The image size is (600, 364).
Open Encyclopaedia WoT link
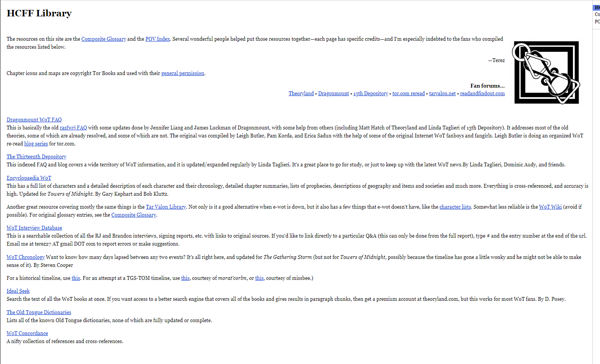coord(29,178)
